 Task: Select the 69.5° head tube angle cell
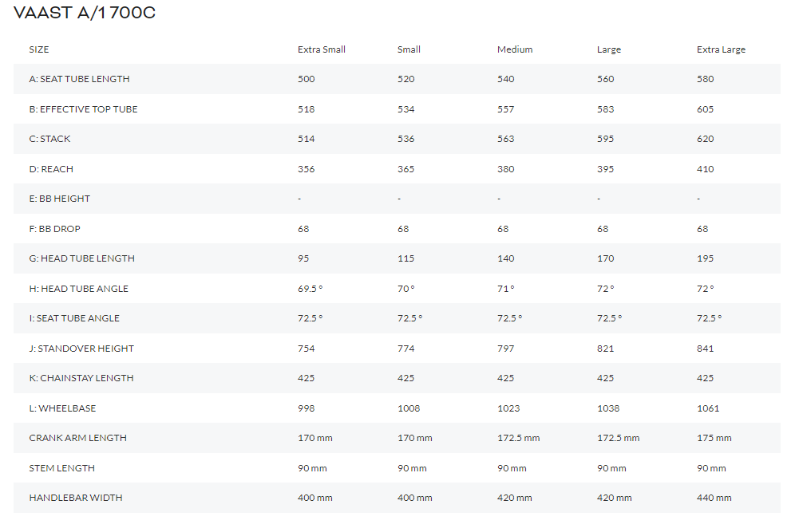click(311, 289)
